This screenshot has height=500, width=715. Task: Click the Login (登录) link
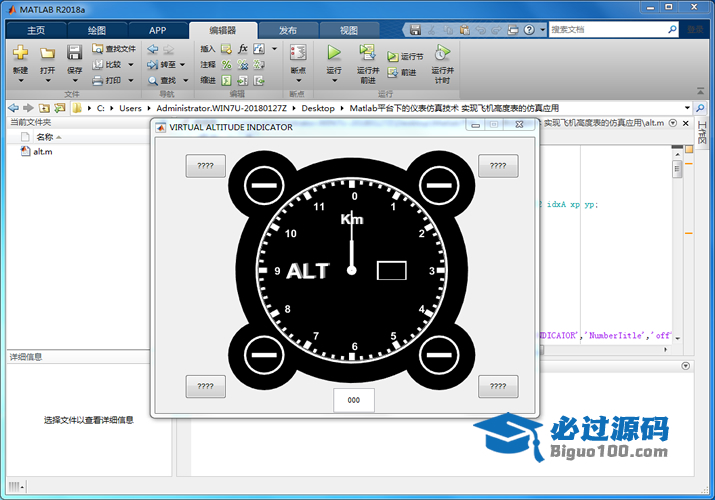point(695,30)
